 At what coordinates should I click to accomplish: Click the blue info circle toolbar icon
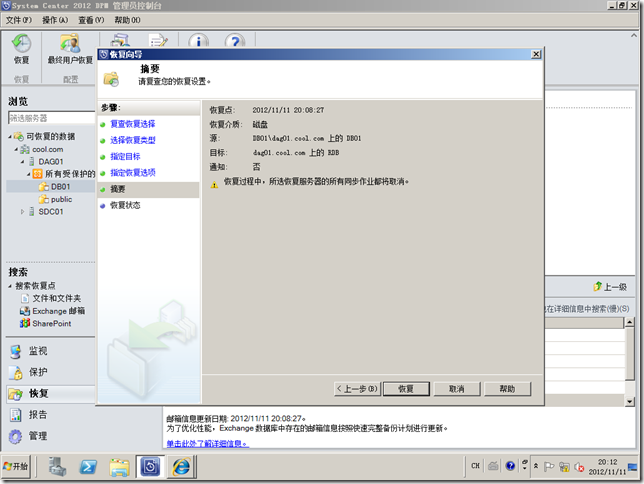[198, 41]
